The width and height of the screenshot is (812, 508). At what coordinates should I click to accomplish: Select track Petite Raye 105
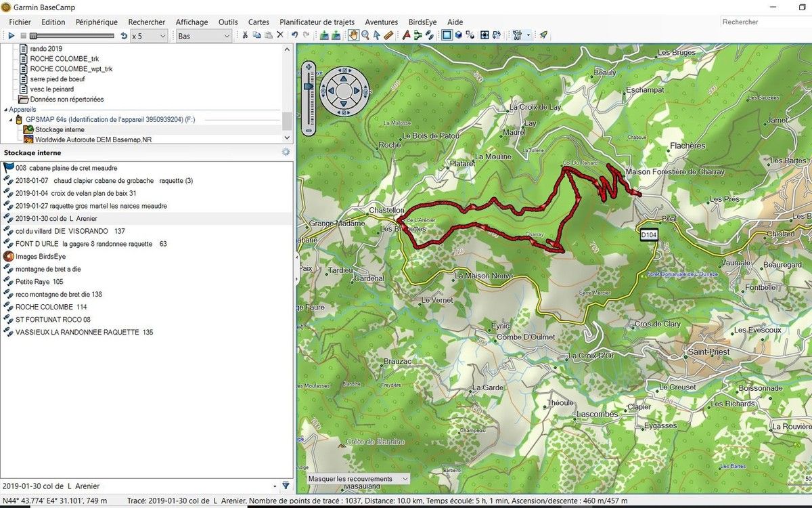39,282
